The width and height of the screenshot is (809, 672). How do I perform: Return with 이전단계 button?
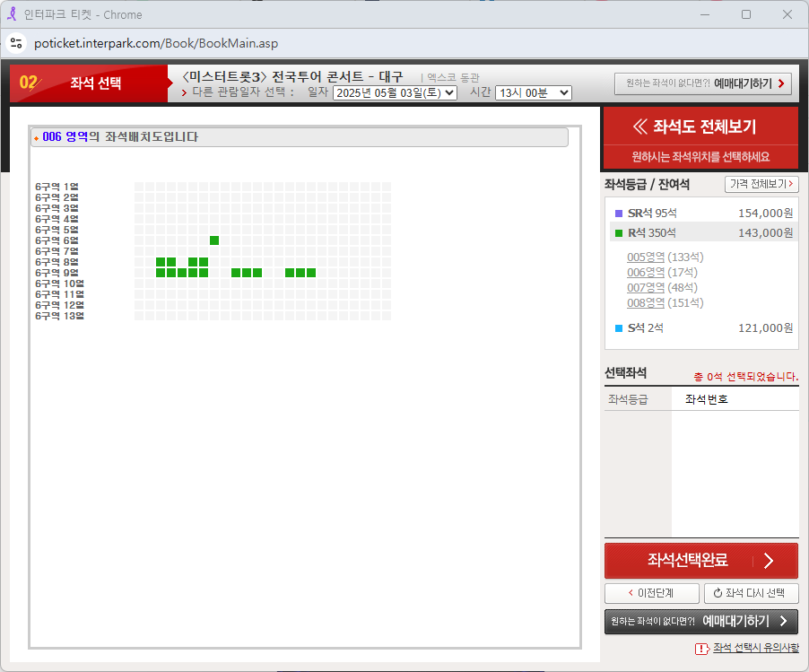tap(652, 593)
